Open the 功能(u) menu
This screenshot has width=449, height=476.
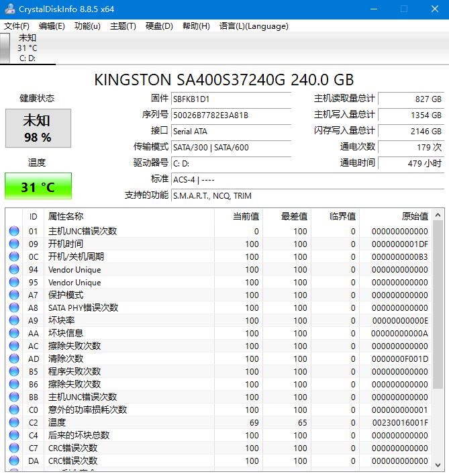point(87,26)
